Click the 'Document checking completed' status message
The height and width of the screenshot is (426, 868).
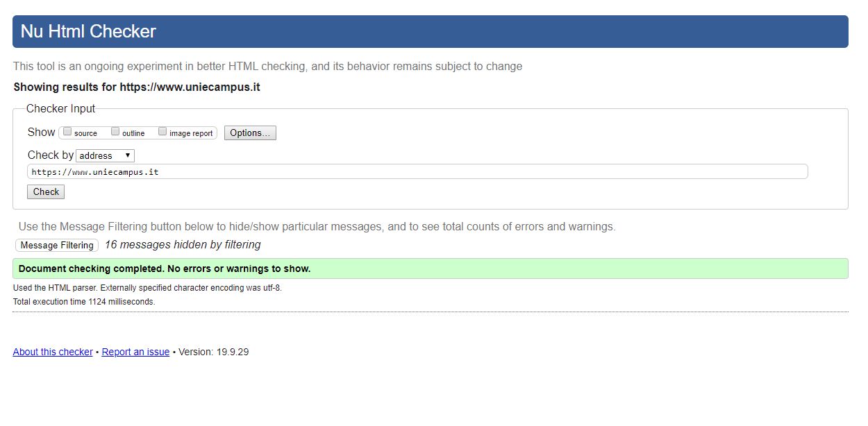click(x=431, y=269)
